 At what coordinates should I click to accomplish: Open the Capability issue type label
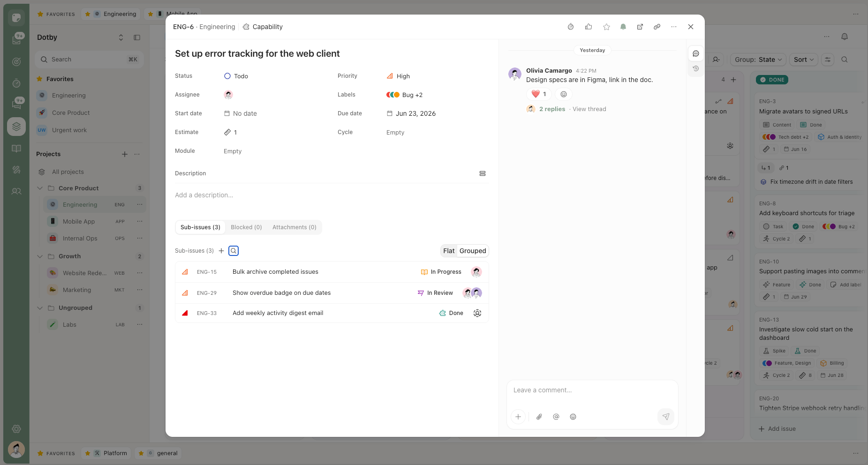click(x=263, y=27)
